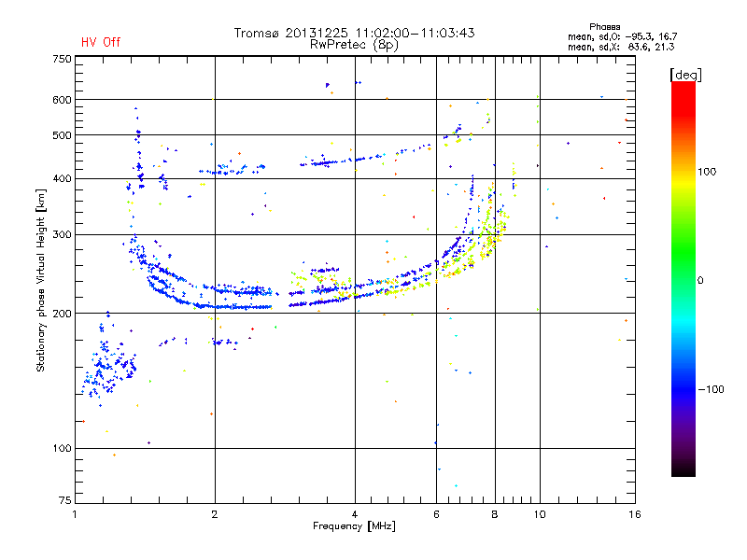Click the color bar phase scale

point(684,278)
